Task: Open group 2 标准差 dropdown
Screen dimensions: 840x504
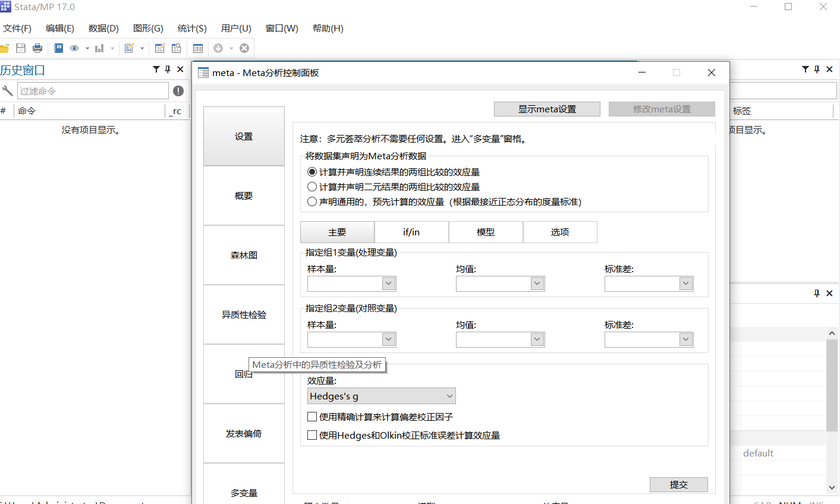Action: click(x=686, y=339)
